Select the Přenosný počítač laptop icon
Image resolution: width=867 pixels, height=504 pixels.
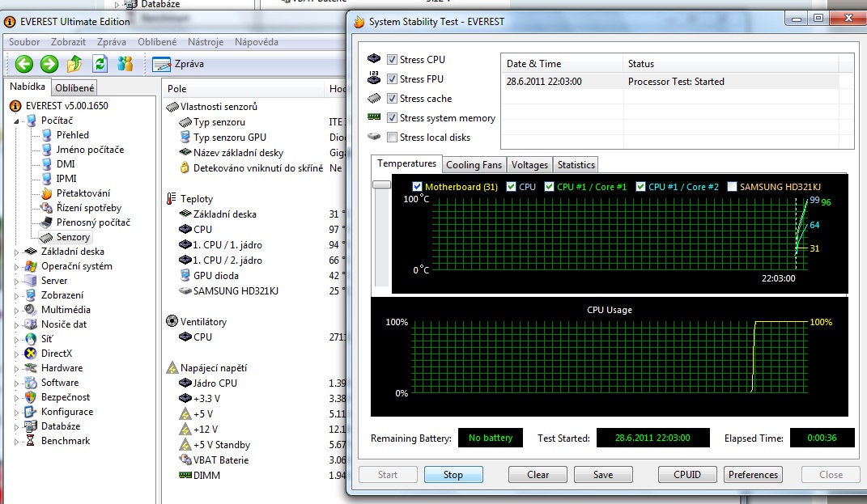coord(47,222)
